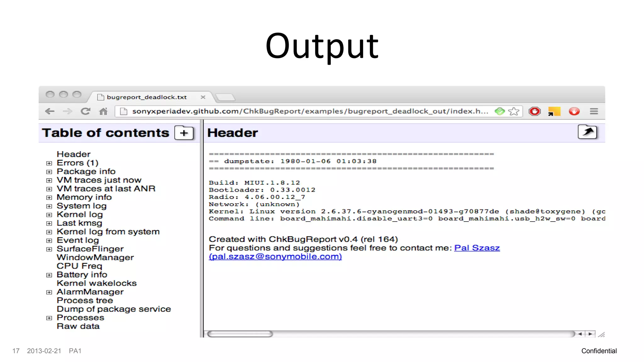Open the Event log section
This screenshot has height=362, width=644.
point(78,240)
